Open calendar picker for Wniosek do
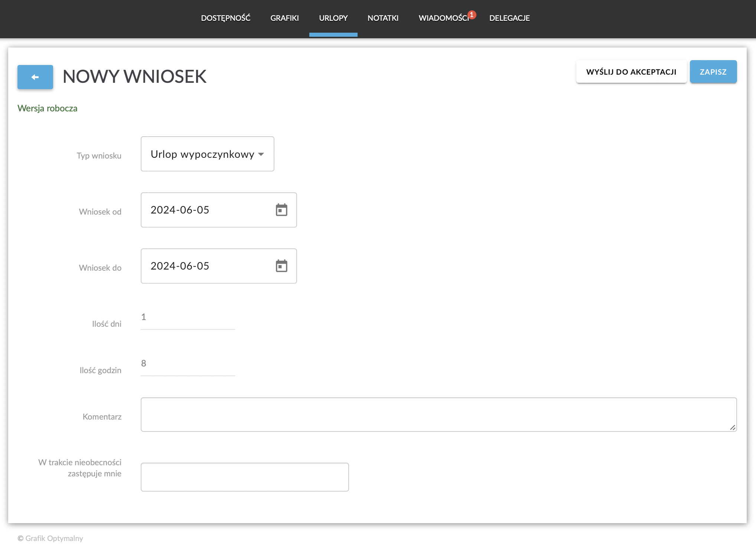This screenshot has width=756, height=551. click(281, 266)
